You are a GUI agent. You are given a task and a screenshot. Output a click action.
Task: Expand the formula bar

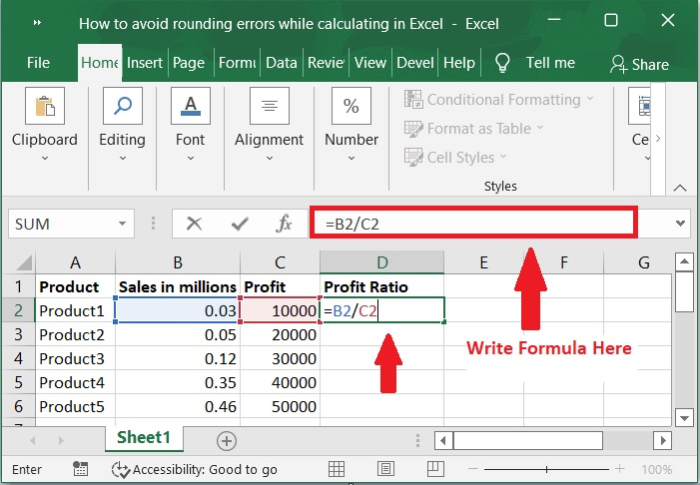[x=680, y=223]
